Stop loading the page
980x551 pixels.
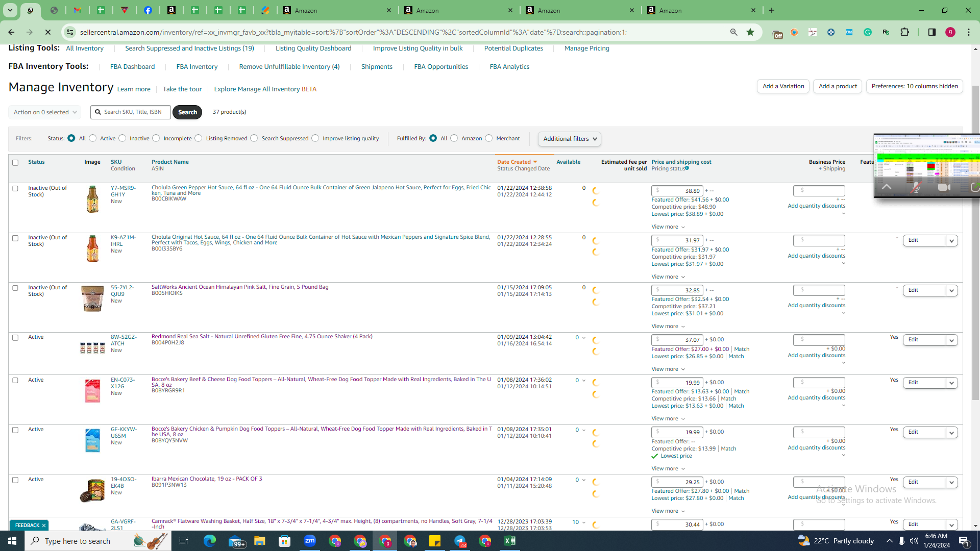point(48,32)
